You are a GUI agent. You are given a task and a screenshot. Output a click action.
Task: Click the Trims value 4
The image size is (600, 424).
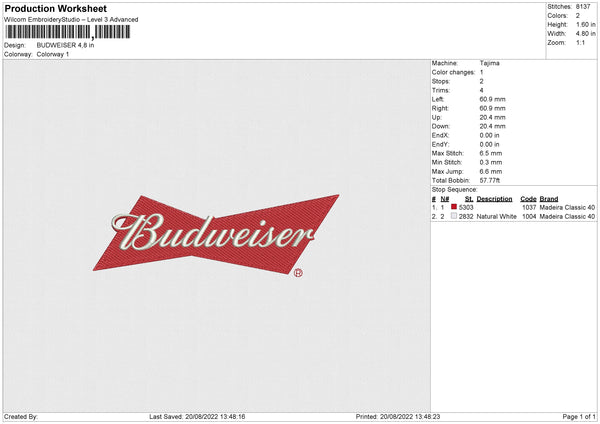[481, 91]
